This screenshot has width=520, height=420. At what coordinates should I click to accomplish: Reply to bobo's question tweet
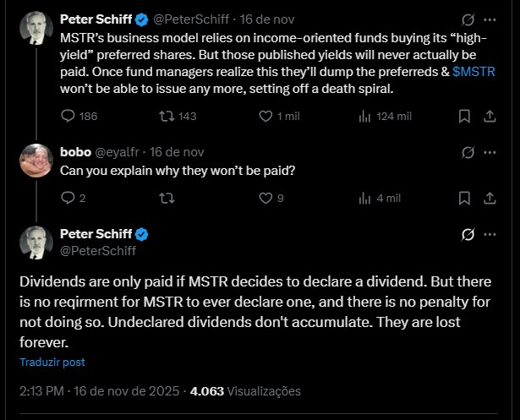pyautogui.click(x=69, y=198)
